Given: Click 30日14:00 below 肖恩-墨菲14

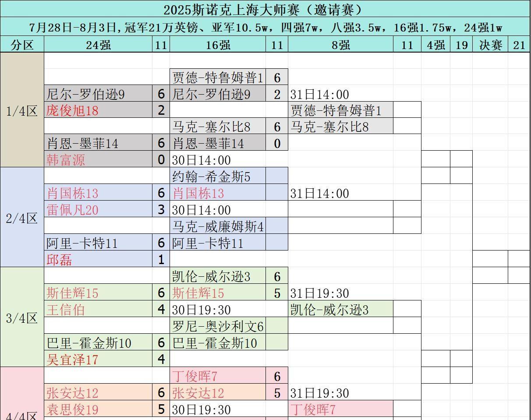Looking at the screenshot, I should tap(201, 160).
